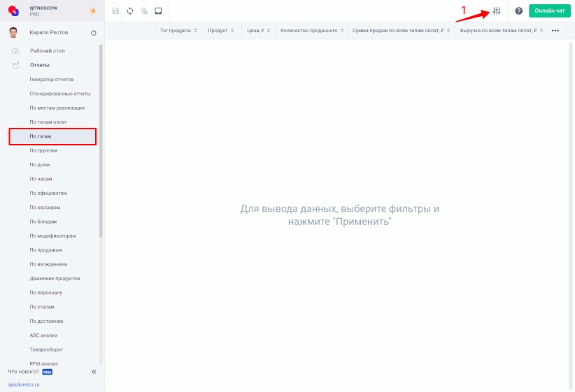
Task: Open the ABC анализ report
Action: point(43,335)
